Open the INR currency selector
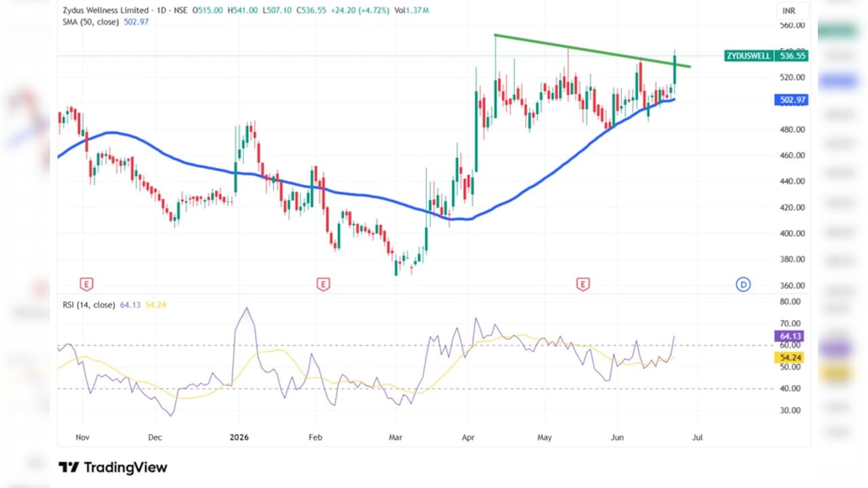 [x=789, y=11]
